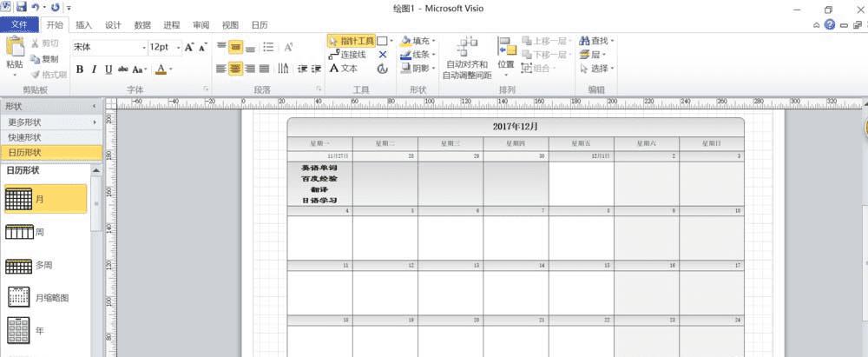Switch to the Data (数据) tab
Image resolution: width=868 pixels, height=357 pixels.
142,25
